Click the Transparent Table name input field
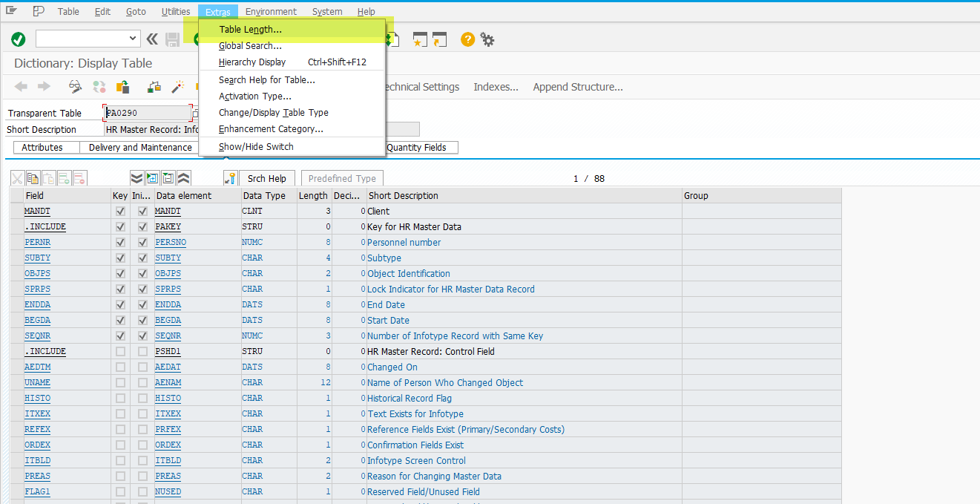980x504 pixels. [148, 113]
